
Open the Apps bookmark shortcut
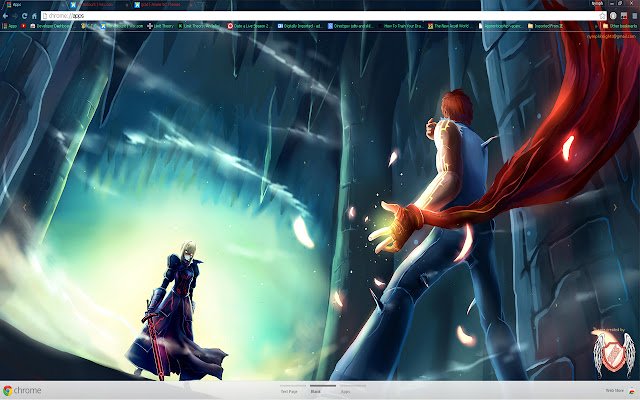tap(9, 26)
